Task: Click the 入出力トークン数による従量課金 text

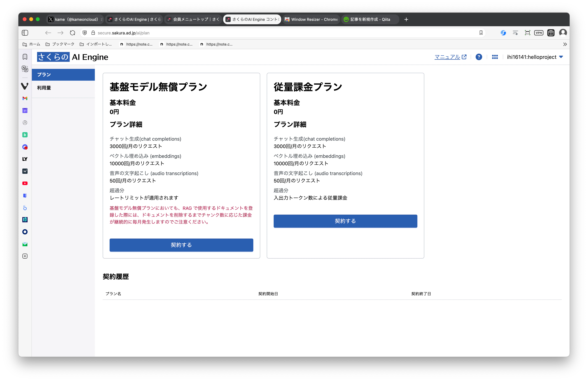Action: tap(310, 198)
